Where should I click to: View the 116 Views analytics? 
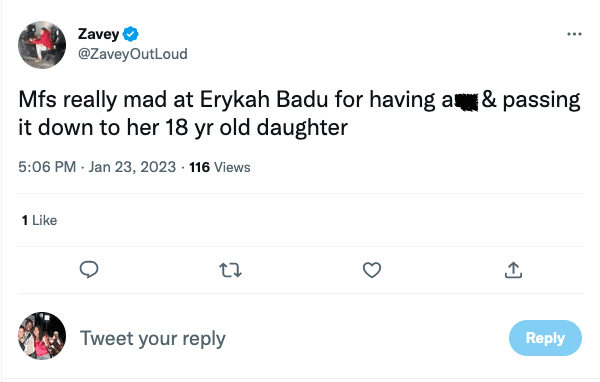pos(220,167)
